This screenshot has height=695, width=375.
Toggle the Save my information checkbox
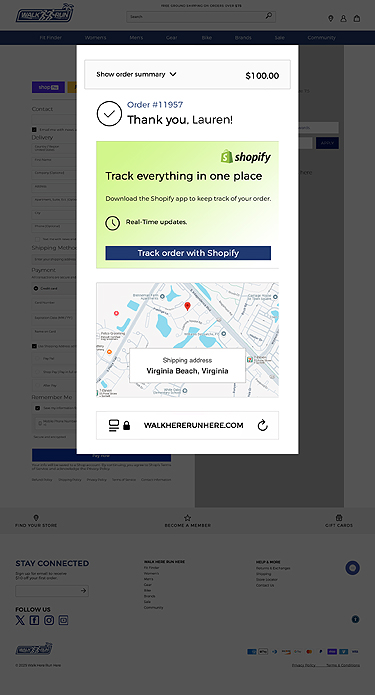click(38, 408)
